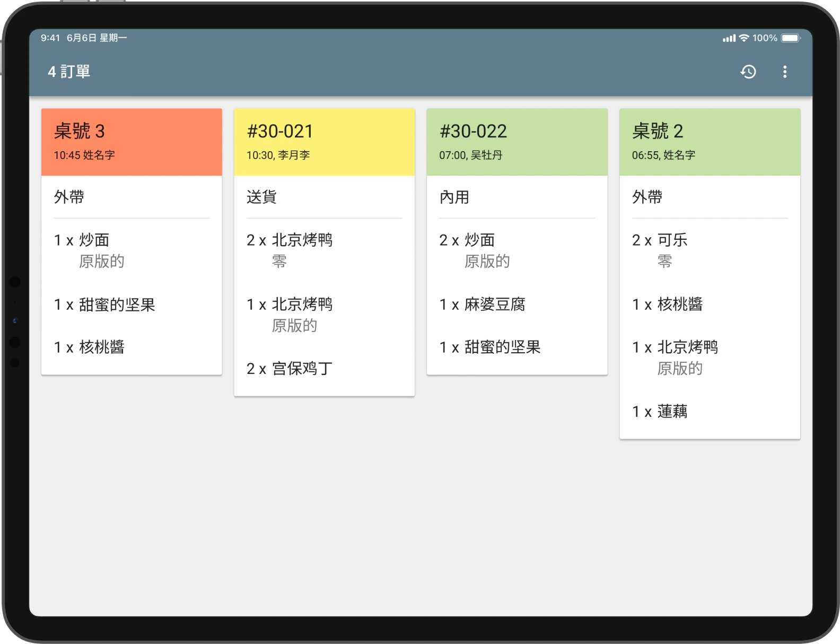
Task: Tap '10:30, 李月李' on #30-021 card
Action: [x=278, y=155]
